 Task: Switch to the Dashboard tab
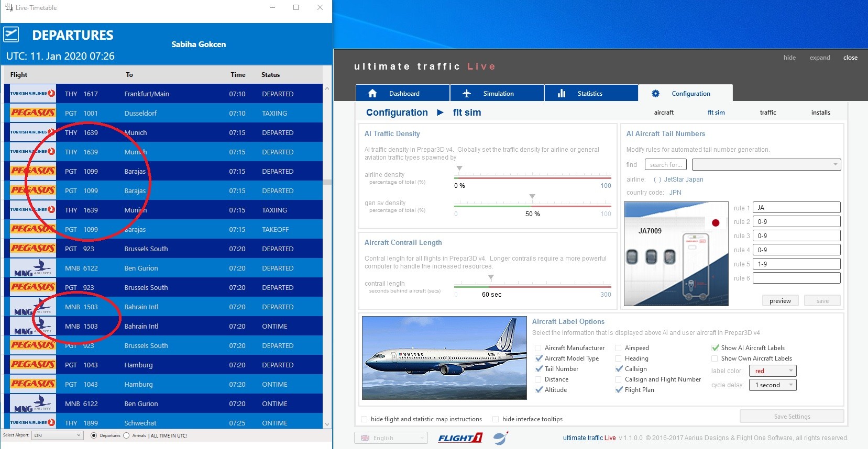pos(403,93)
